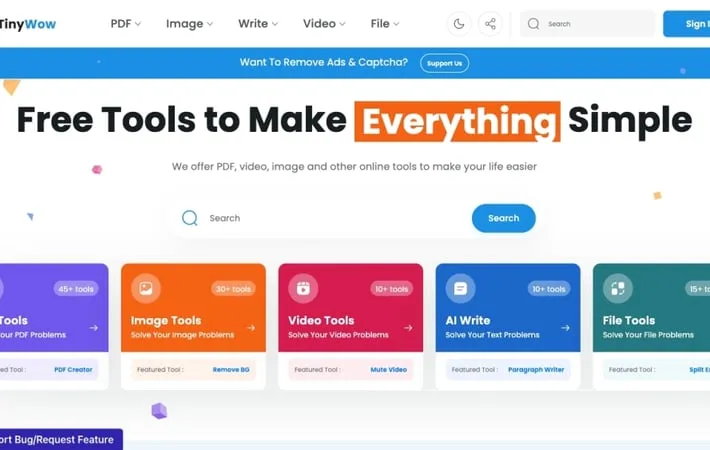Click the arrow on Image Tools card
710x450 pixels.
(x=251, y=327)
